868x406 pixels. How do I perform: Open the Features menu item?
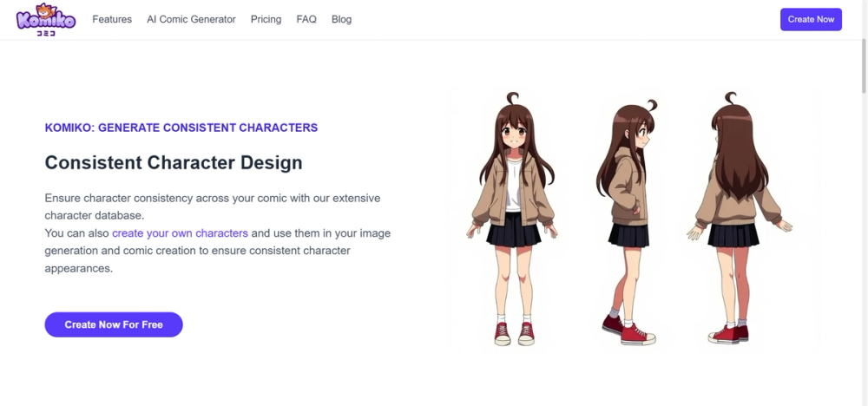112,19
